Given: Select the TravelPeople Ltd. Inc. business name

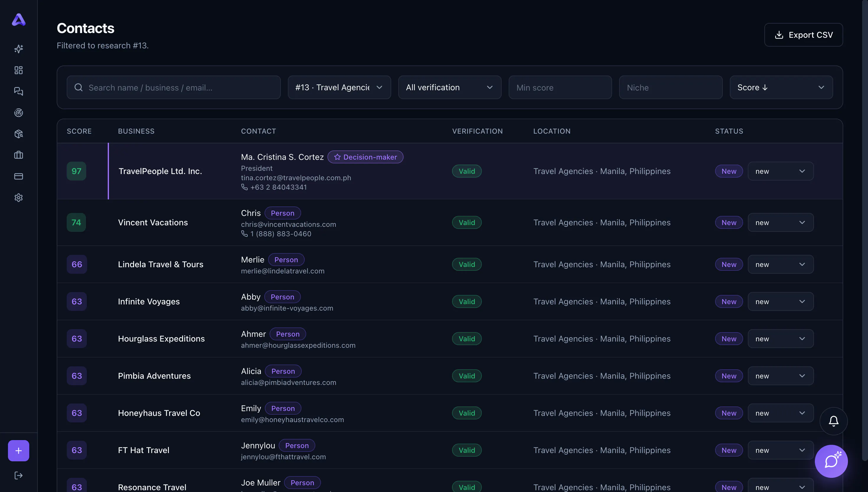Looking at the screenshot, I should pyautogui.click(x=160, y=171).
